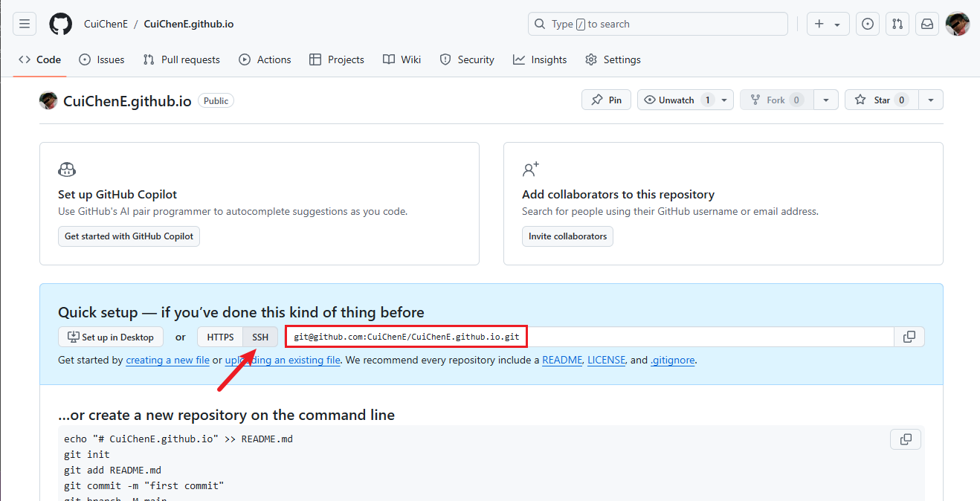Image resolution: width=980 pixels, height=501 pixels.
Task: Click Add collaborators to this repository heading
Action: click(x=618, y=194)
